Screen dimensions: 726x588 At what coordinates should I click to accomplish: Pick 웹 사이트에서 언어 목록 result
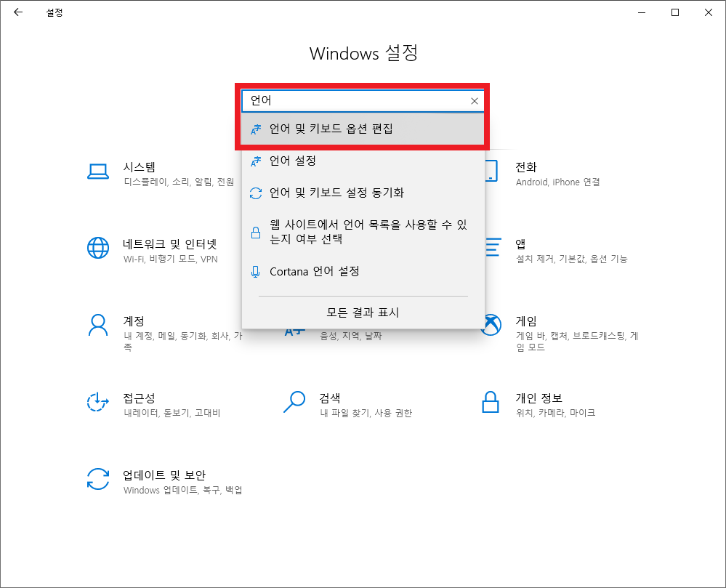(363, 232)
